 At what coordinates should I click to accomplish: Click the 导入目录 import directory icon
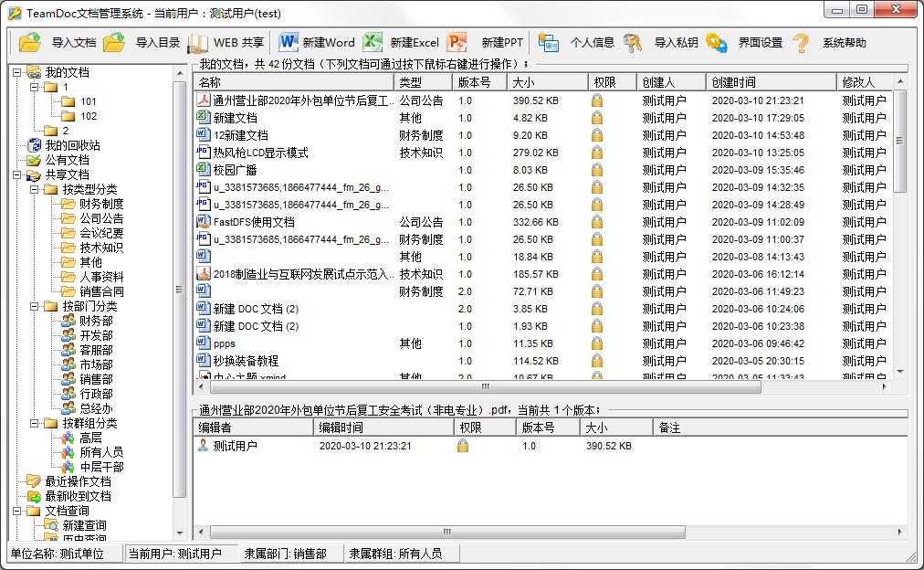pyautogui.click(x=114, y=42)
